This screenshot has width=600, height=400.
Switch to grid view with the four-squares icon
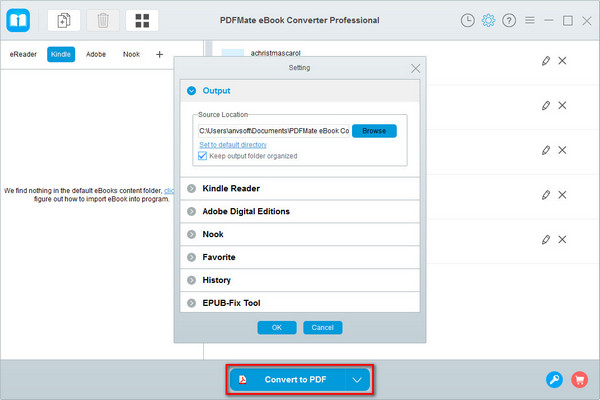coord(142,20)
